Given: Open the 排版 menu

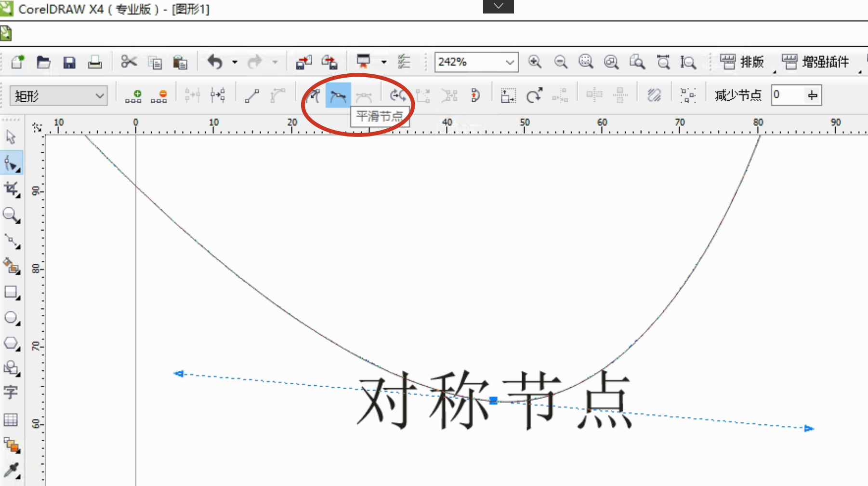Looking at the screenshot, I should pos(742,62).
